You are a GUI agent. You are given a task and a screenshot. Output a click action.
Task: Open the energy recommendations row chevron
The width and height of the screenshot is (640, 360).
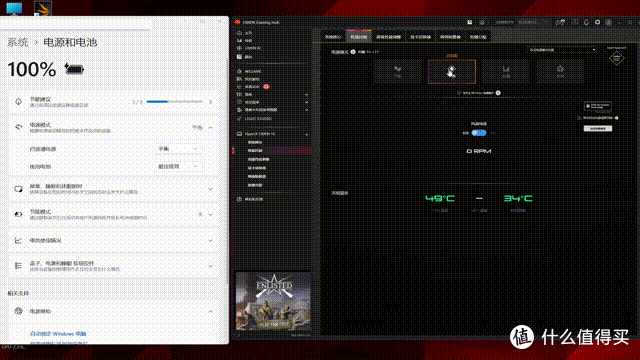pyautogui.click(x=211, y=102)
